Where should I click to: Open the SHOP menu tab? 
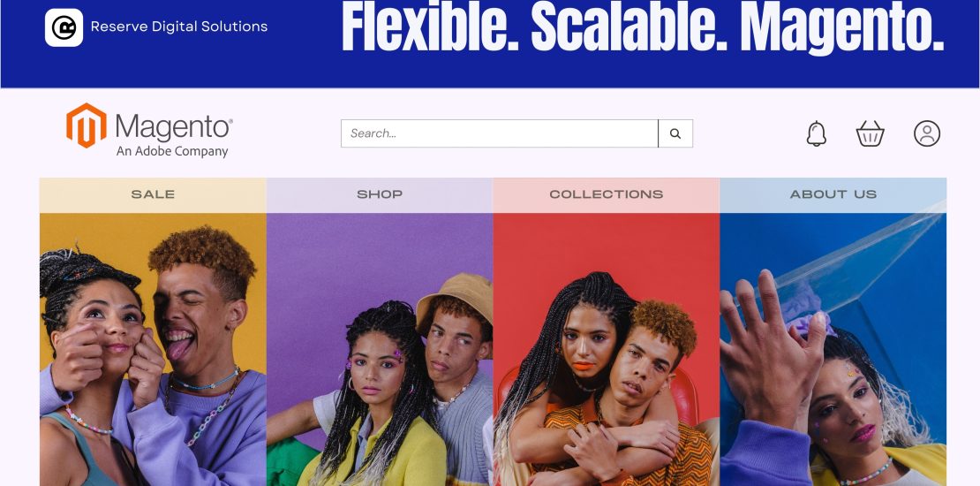click(x=380, y=194)
